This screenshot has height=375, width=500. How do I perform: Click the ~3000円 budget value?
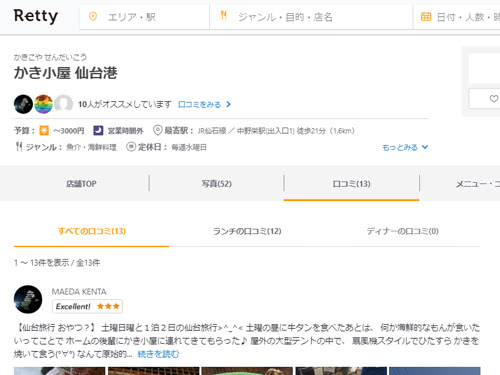tap(69, 131)
